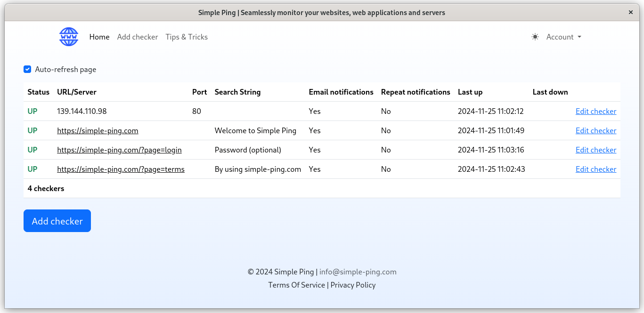The width and height of the screenshot is (644, 313).
Task: Open the Home navigation item
Action: (99, 37)
